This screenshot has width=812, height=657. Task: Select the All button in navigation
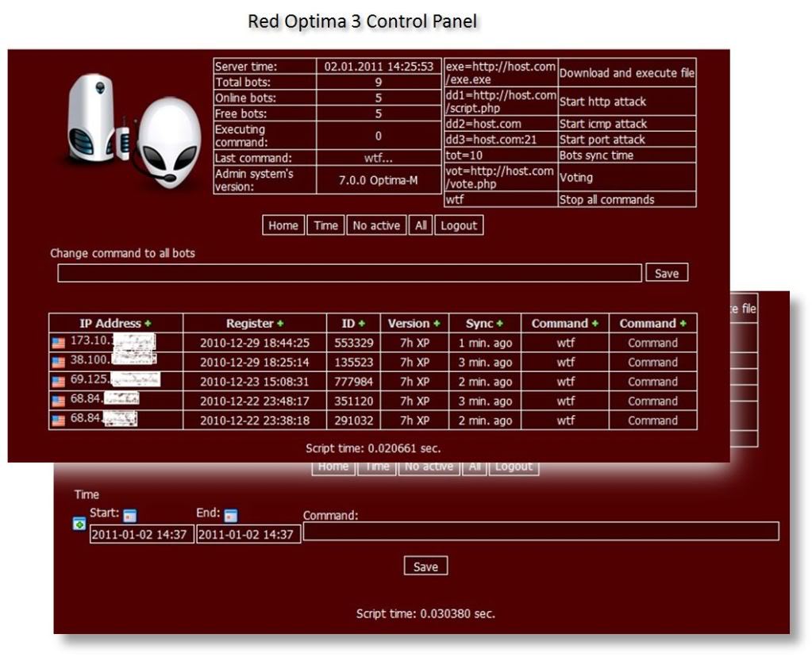pos(421,225)
